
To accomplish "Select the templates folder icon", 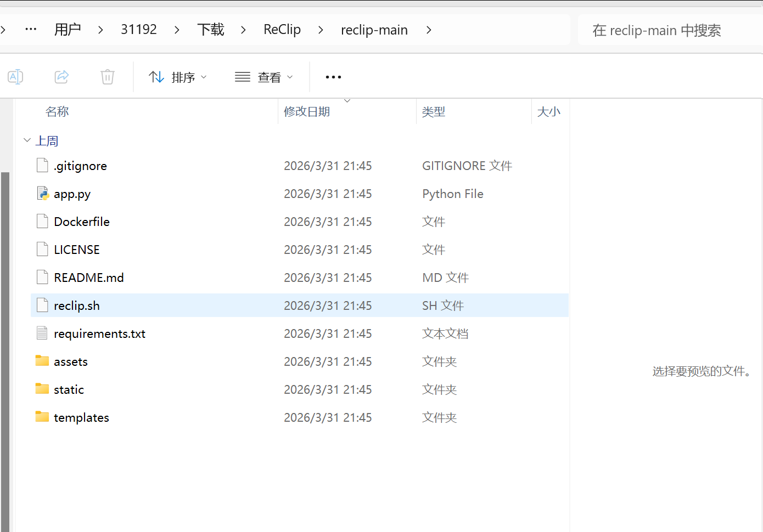I will point(42,416).
